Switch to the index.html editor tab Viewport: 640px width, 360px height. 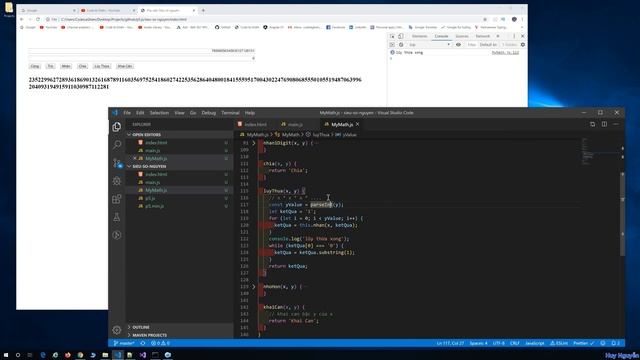pyautogui.click(x=255, y=124)
